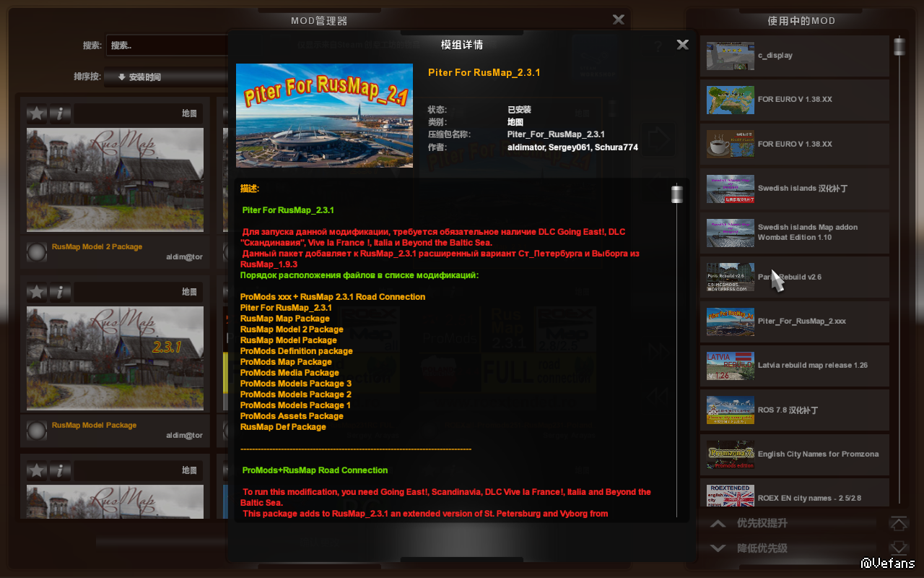Select Paris Rebuild v2.6 active mod
Viewport: 924px width, 578px height.
tap(795, 277)
